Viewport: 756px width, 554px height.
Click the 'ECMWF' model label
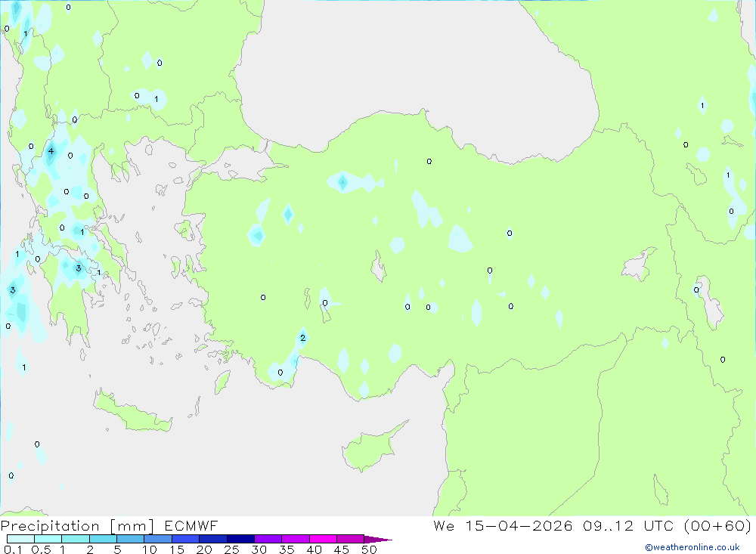coord(191,525)
